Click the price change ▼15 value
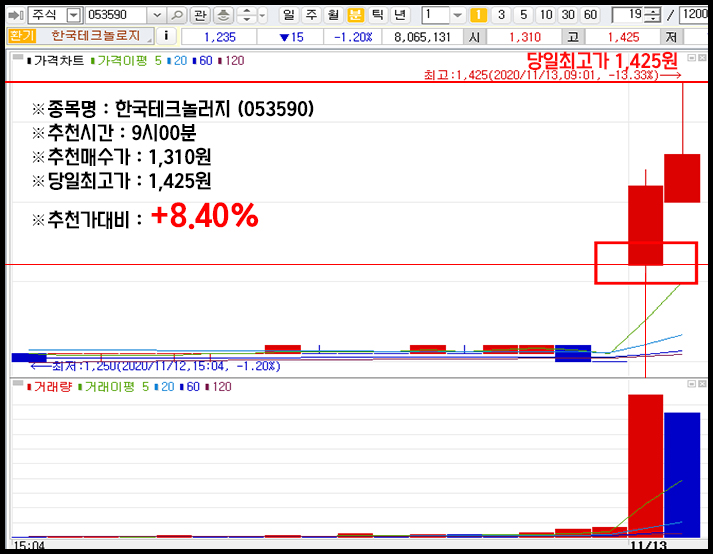The height and width of the screenshot is (554, 713). pyautogui.click(x=291, y=37)
